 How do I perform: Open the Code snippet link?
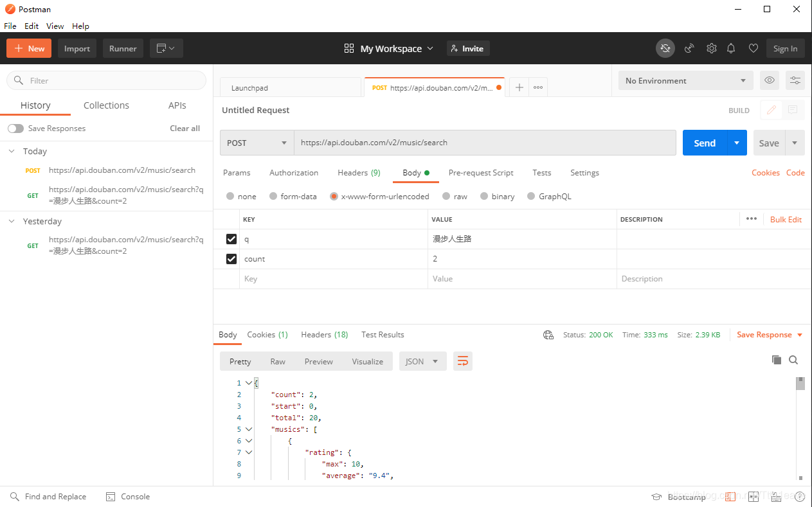[x=795, y=173]
